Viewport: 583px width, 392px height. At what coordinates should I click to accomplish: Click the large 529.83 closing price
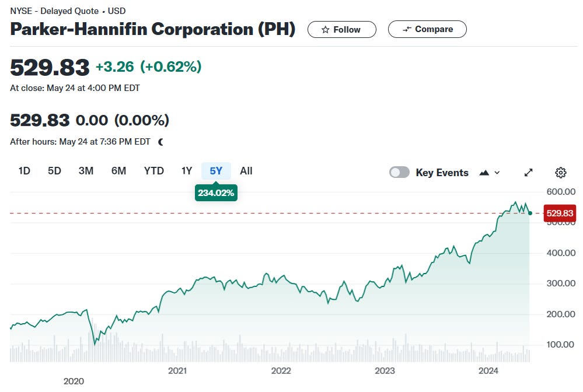(x=50, y=68)
